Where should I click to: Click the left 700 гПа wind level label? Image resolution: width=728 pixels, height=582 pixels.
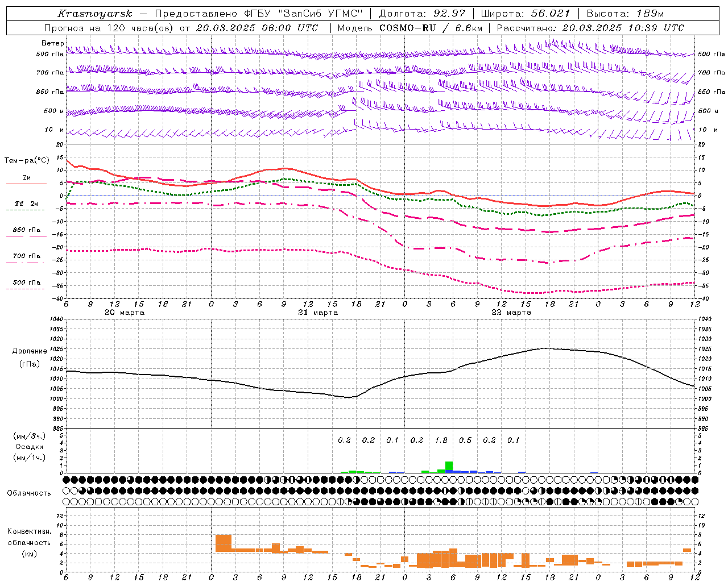point(50,73)
